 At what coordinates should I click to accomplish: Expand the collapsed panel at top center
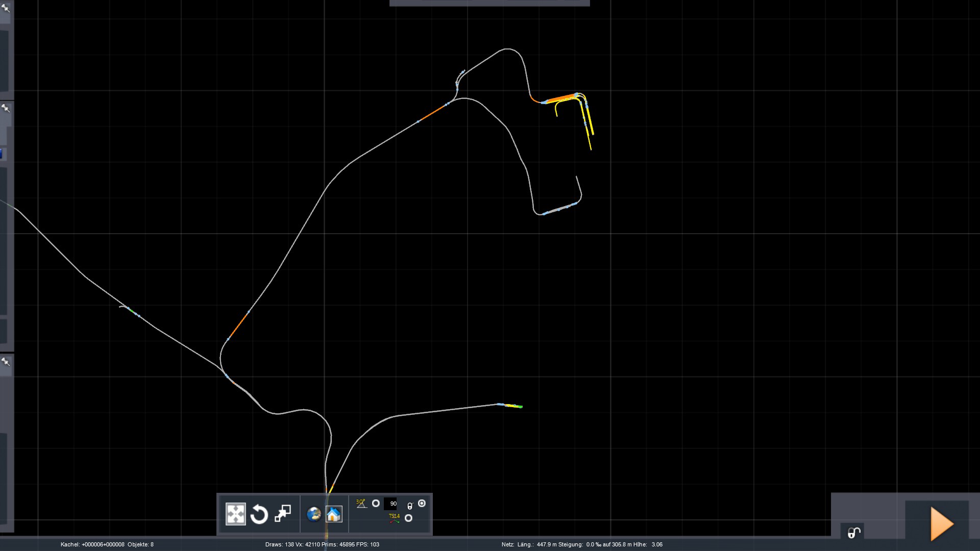point(489,3)
